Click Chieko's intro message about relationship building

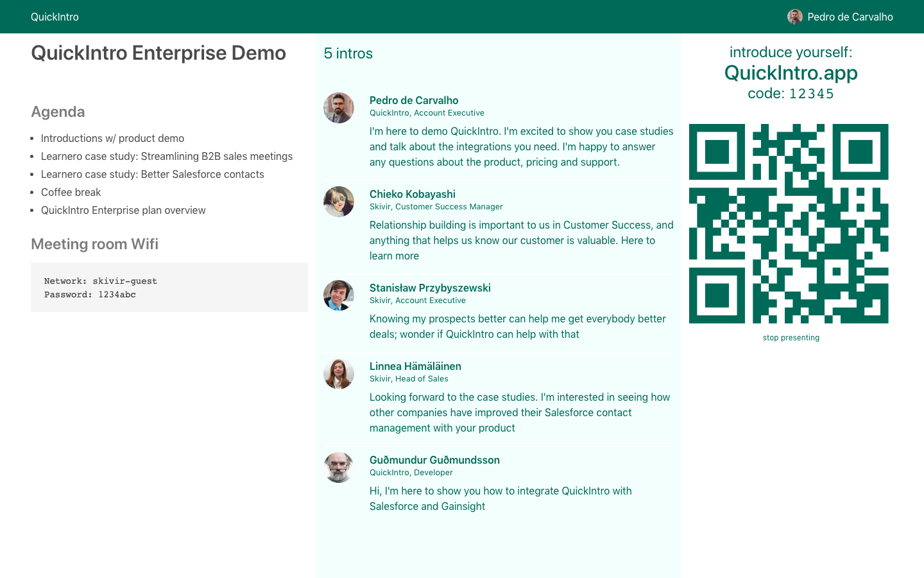pyautogui.click(x=521, y=240)
